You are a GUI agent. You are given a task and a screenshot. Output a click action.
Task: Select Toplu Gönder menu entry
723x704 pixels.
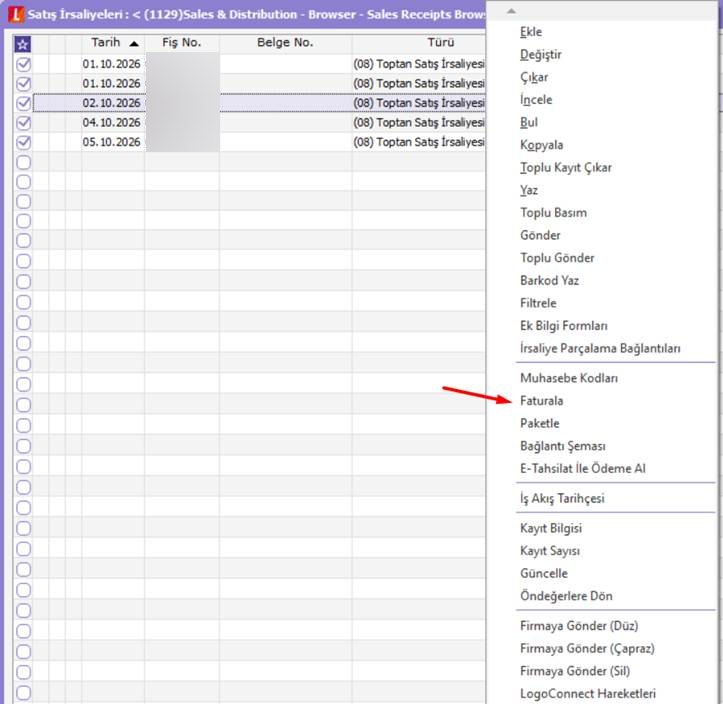tap(557, 258)
